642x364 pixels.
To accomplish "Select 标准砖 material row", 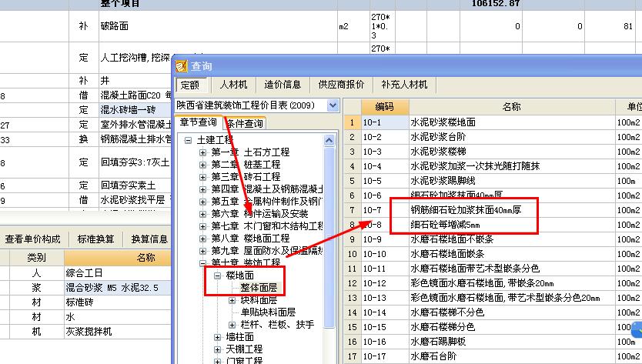I will coord(85,302).
